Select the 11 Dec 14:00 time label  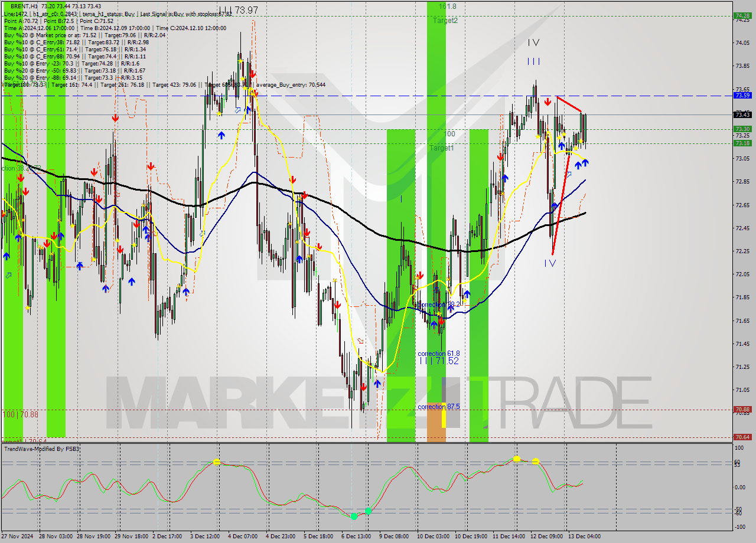pos(509,537)
